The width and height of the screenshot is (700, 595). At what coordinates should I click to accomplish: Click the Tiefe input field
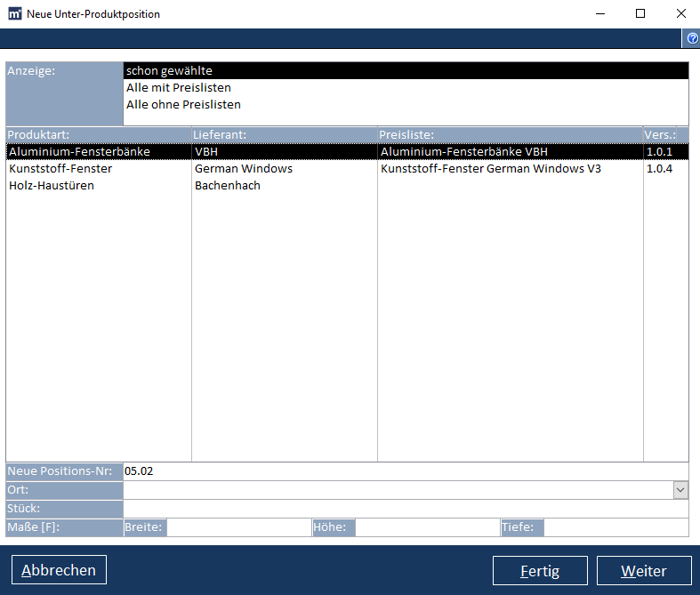[616, 527]
